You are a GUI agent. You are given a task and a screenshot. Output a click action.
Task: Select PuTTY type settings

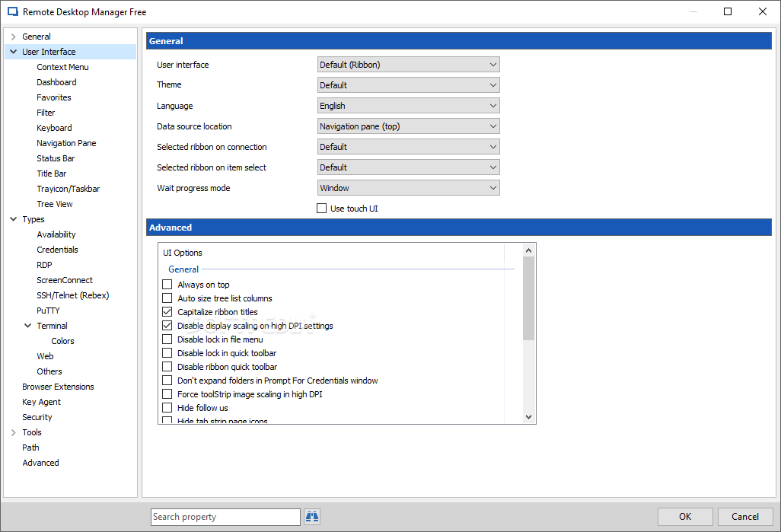(48, 311)
